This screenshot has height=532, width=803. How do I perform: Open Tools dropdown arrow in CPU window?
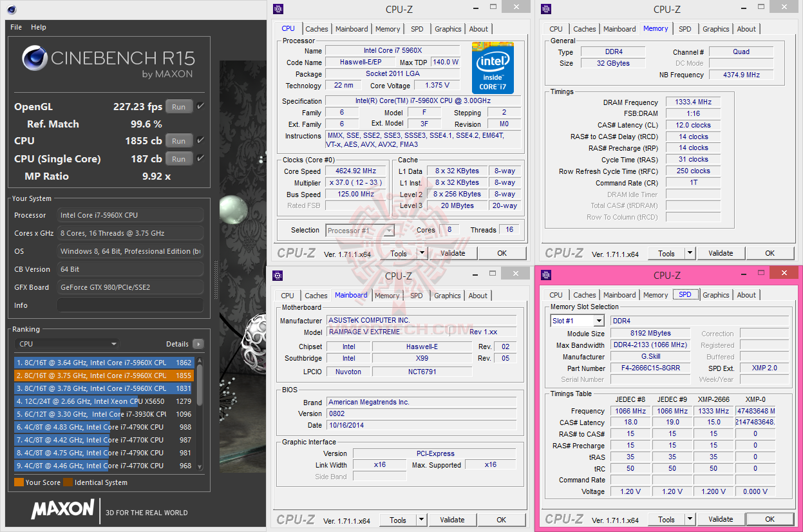[x=421, y=254]
